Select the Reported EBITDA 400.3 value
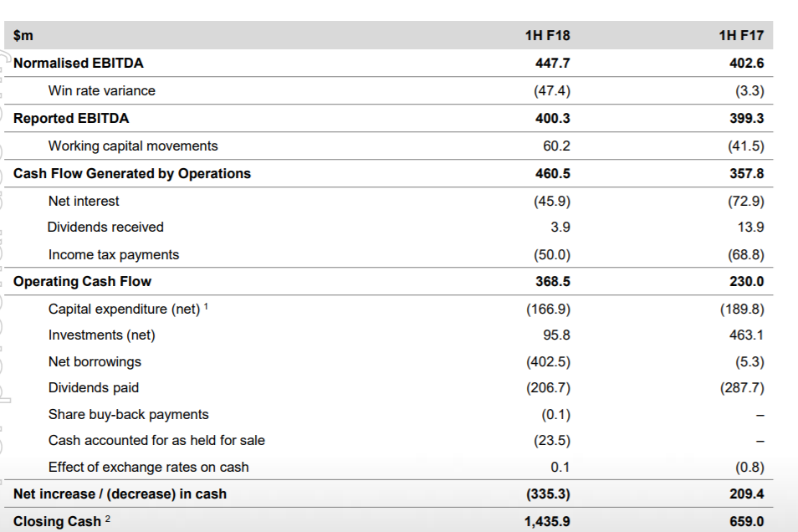Viewport: 798px width, 532px height. click(553, 118)
